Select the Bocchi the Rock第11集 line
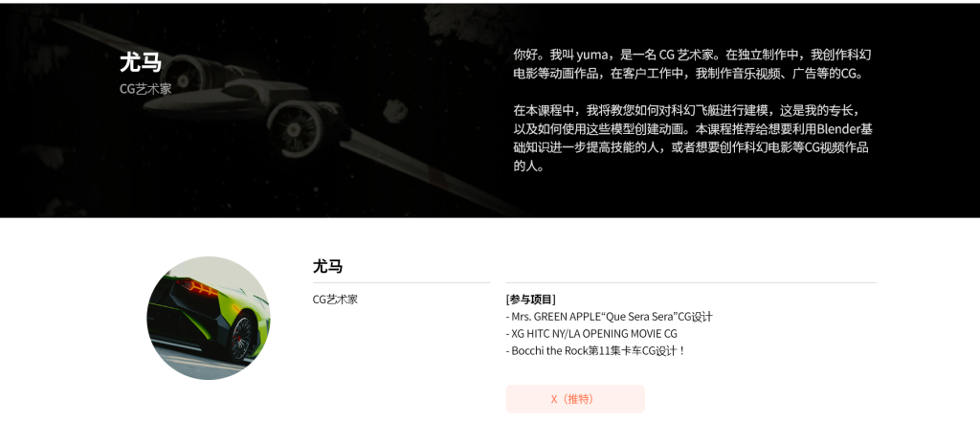This screenshot has height=445, width=980. pyautogui.click(x=595, y=350)
